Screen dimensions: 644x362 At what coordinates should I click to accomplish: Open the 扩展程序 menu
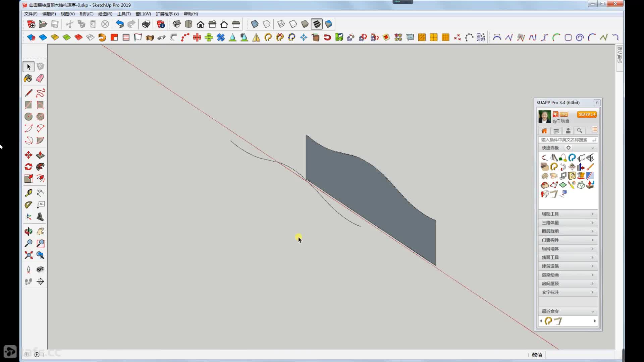point(167,14)
